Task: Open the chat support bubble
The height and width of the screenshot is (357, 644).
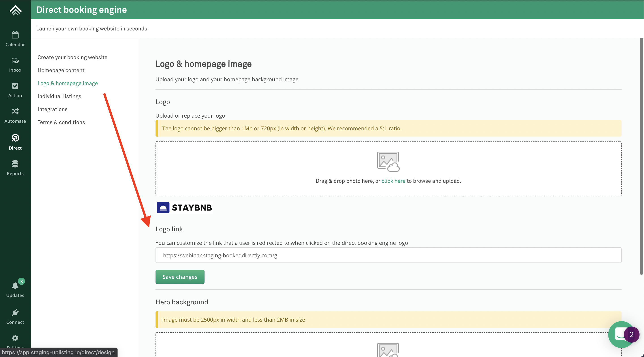Action: tap(621, 334)
